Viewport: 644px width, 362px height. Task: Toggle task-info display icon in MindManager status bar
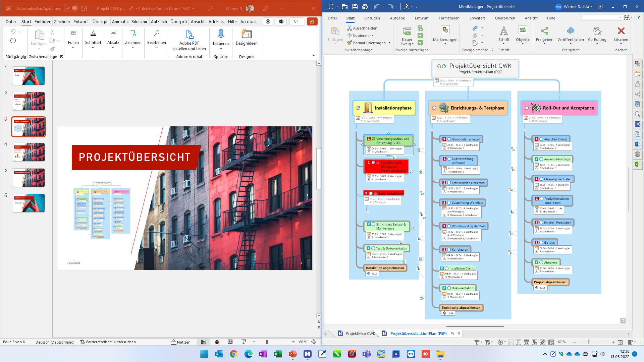[527, 342]
